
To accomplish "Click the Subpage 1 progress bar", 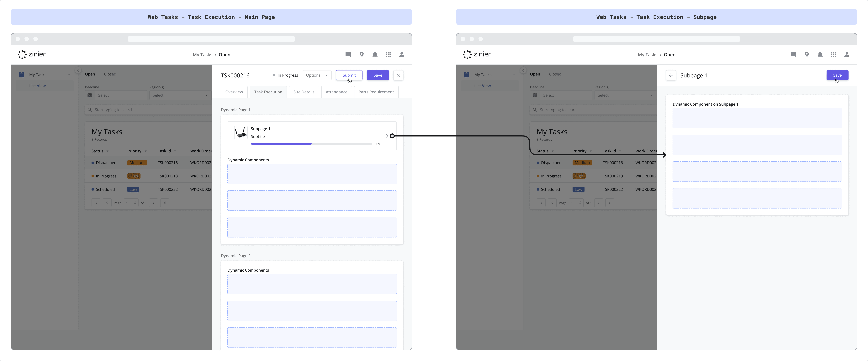I will [x=311, y=144].
